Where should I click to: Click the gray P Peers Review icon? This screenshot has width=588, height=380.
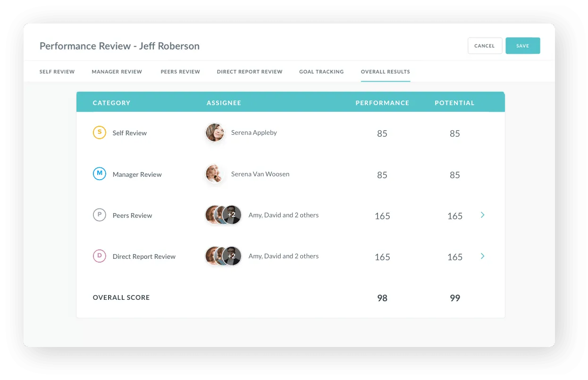99,215
